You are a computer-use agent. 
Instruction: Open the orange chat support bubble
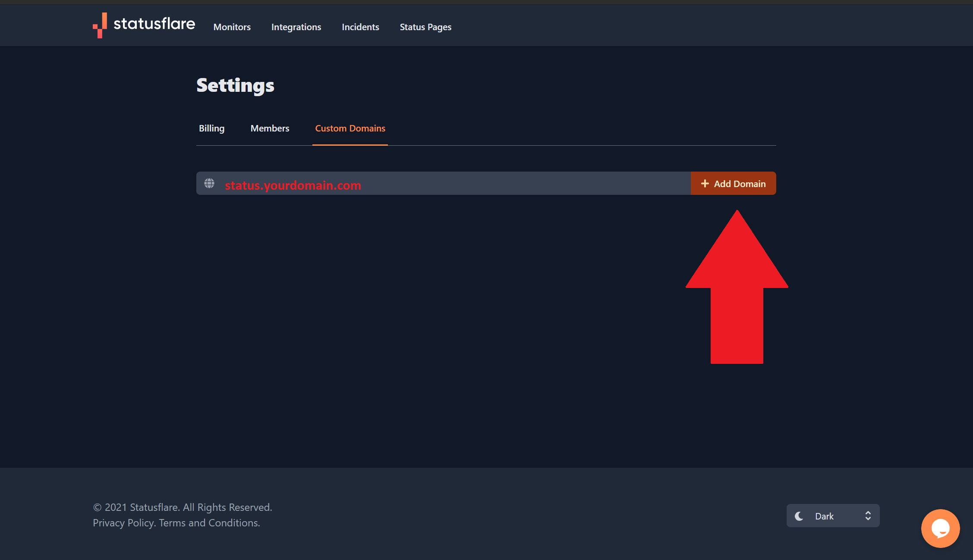click(940, 529)
